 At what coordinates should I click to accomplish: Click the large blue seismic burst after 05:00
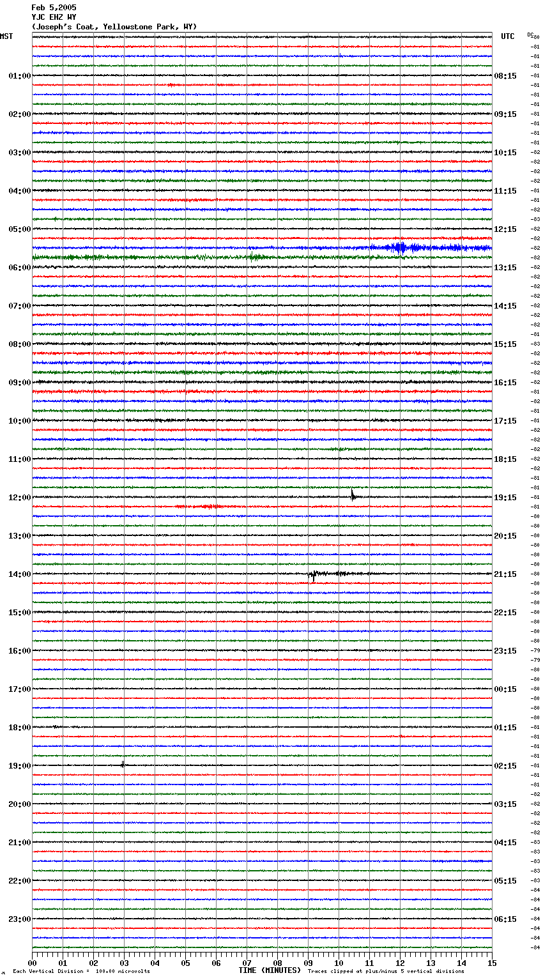pyautogui.click(x=401, y=248)
